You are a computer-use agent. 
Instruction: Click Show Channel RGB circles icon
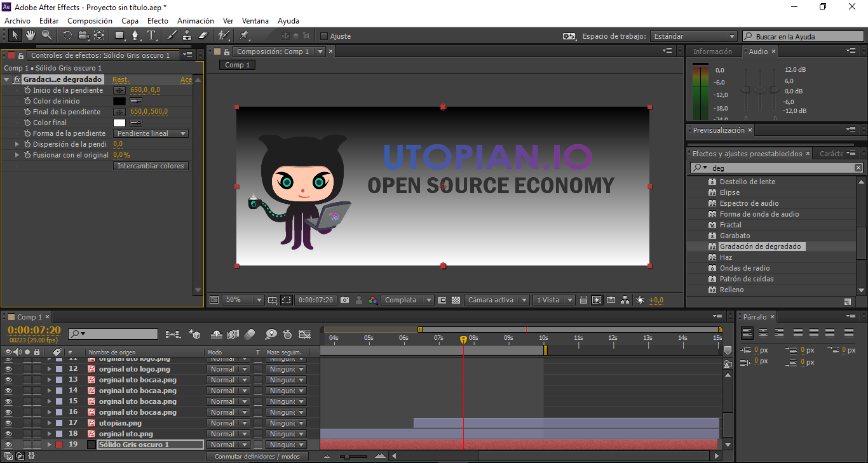click(x=373, y=300)
